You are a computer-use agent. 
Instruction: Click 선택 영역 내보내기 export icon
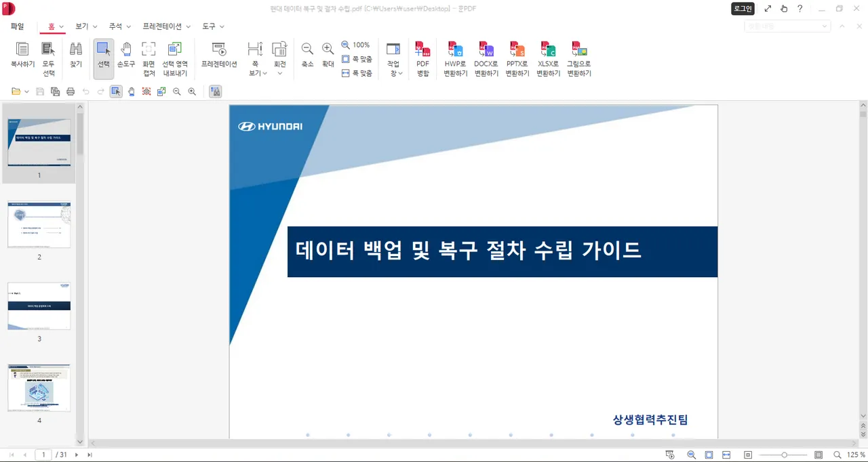pyautogui.click(x=175, y=60)
